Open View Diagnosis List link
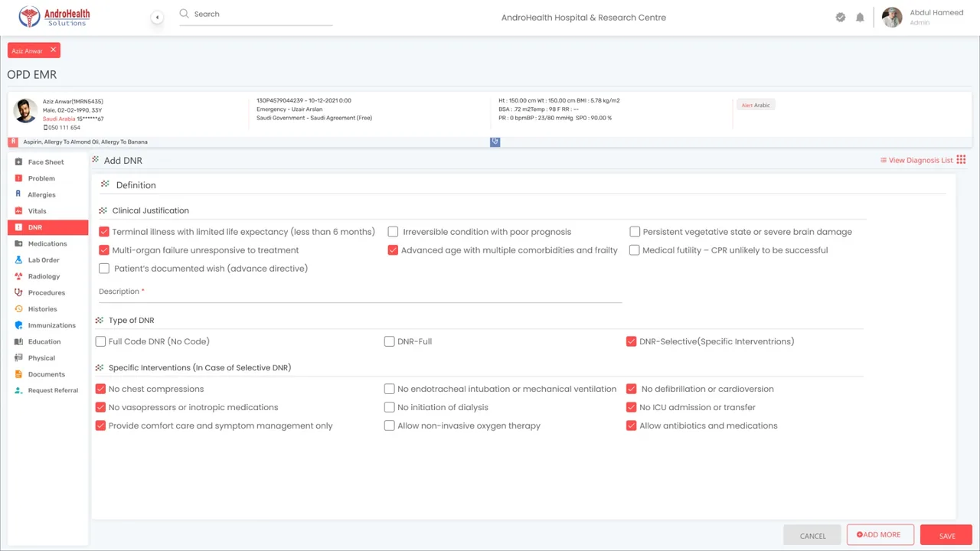Image resolution: width=980 pixels, height=551 pixels. [916, 160]
